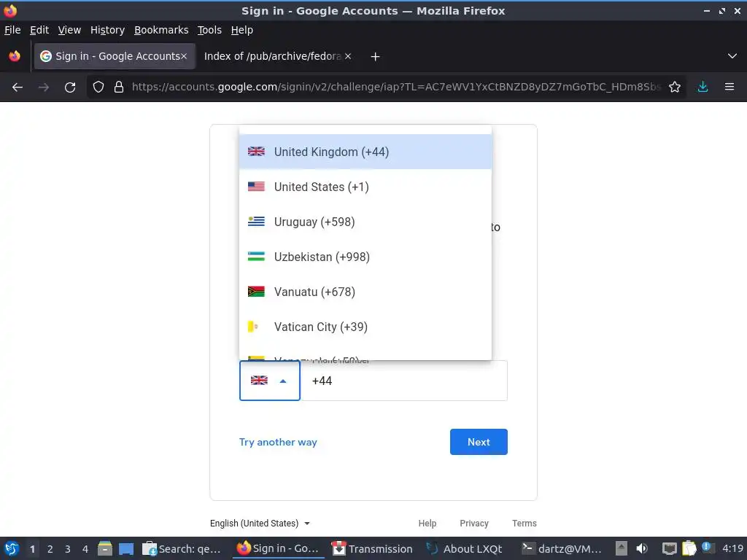Open Transmission from the taskbar
This screenshot has width=747, height=560.
point(372,548)
